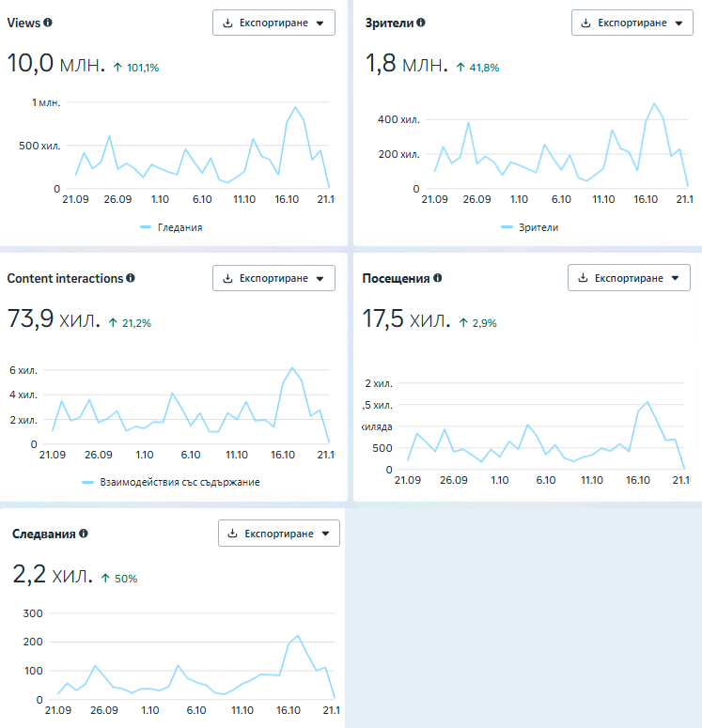702x728 pixels.
Task: Expand export dropdown arrow for Content interactions
Action: point(320,279)
